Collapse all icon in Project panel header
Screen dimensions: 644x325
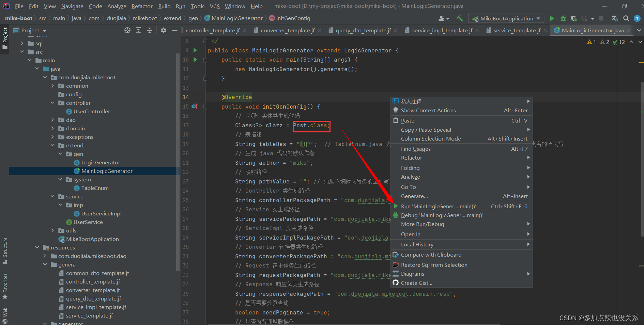point(150,30)
